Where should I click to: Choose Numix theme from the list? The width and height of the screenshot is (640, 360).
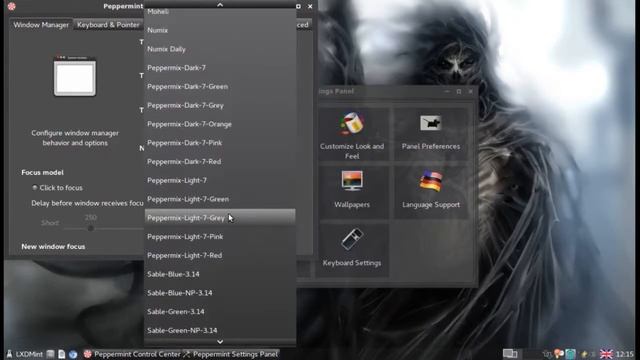tap(220, 30)
